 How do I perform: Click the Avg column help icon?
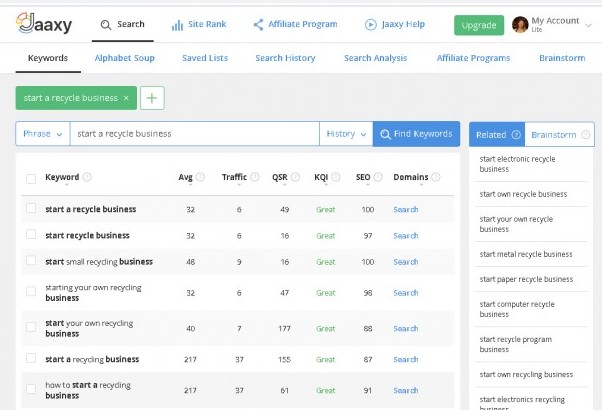coord(200,177)
